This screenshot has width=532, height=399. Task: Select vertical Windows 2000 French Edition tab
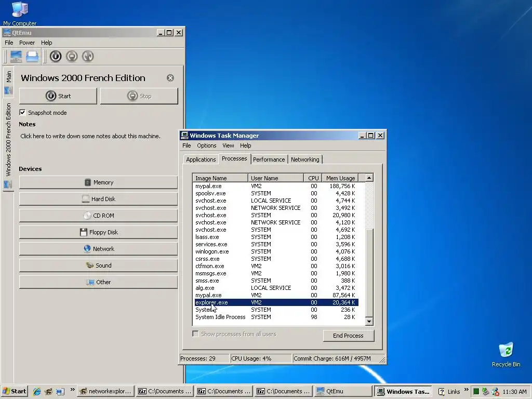[8, 145]
